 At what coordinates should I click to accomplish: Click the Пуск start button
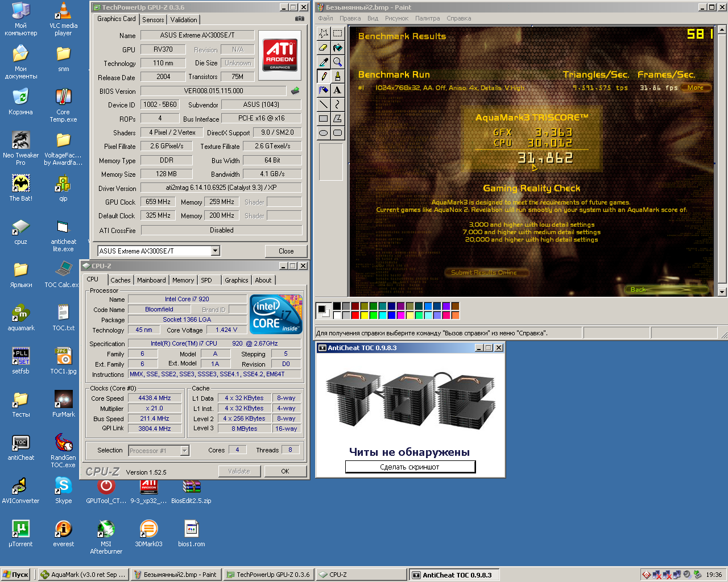pyautogui.click(x=15, y=575)
